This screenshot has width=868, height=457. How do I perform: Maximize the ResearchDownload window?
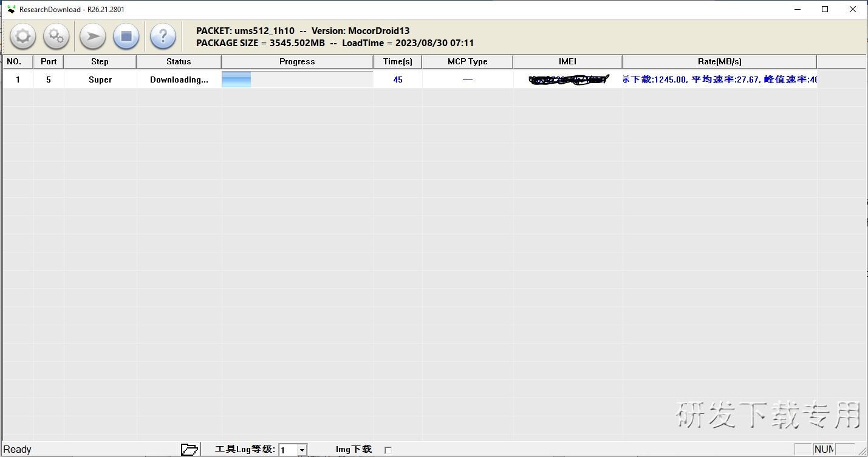pyautogui.click(x=825, y=9)
